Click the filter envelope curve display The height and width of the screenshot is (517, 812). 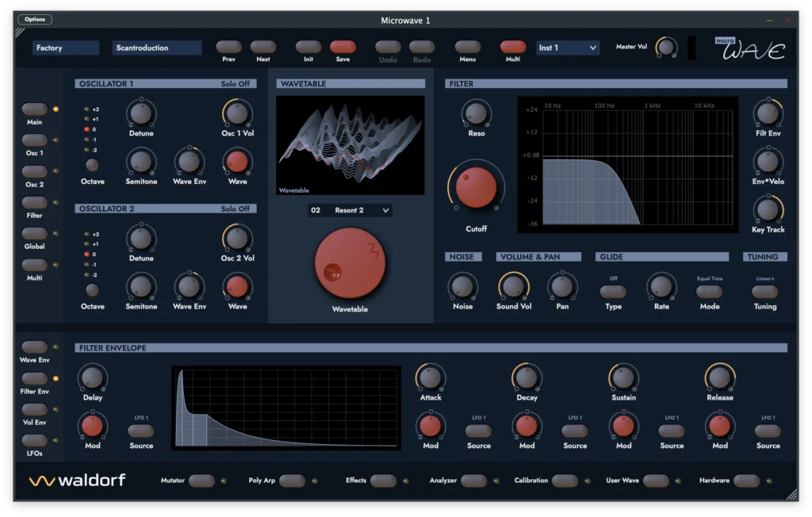coord(285,408)
